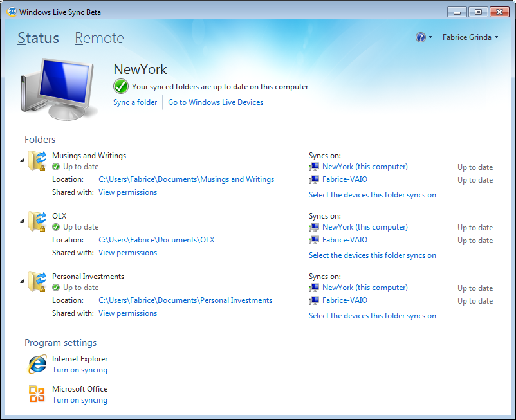Click the OLX synced folder icon
Screen dimensions: 516x420
point(37,221)
